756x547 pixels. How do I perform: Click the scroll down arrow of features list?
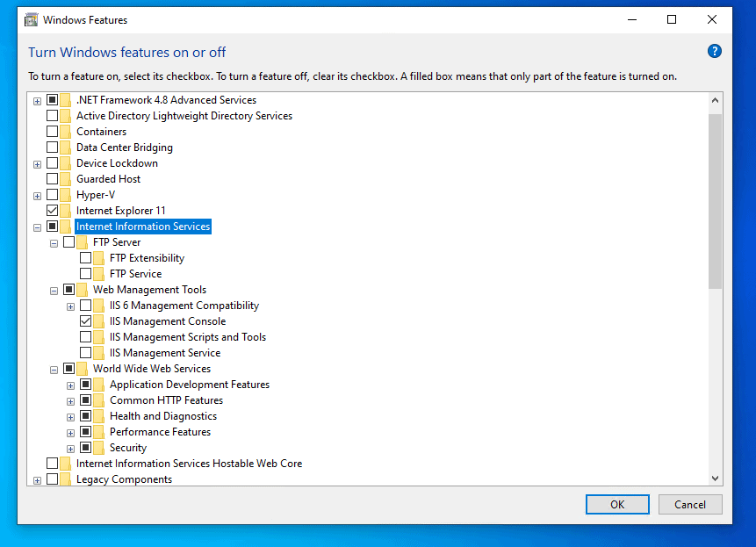point(715,479)
